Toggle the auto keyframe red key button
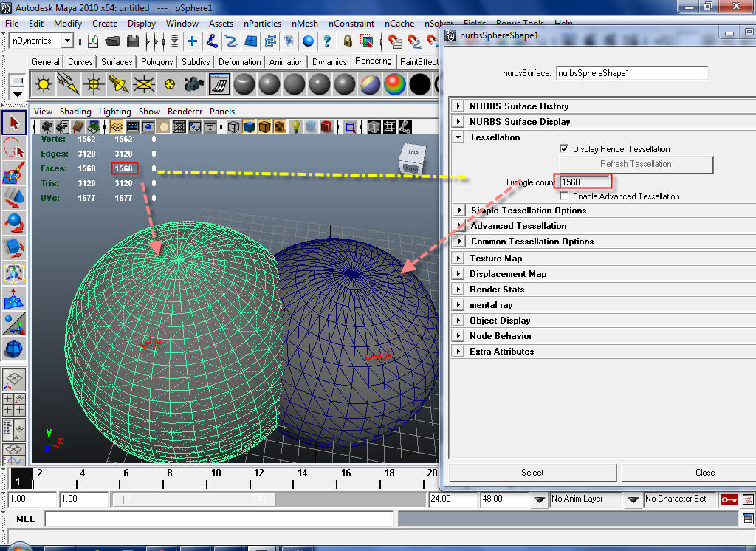Image resolution: width=756 pixels, height=551 pixels. [x=729, y=499]
